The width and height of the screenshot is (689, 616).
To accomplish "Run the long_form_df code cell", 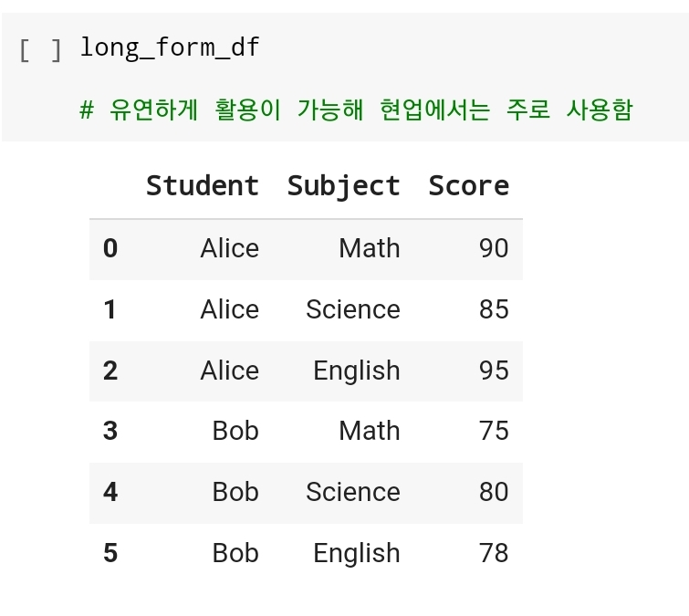I will coord(41,48).
